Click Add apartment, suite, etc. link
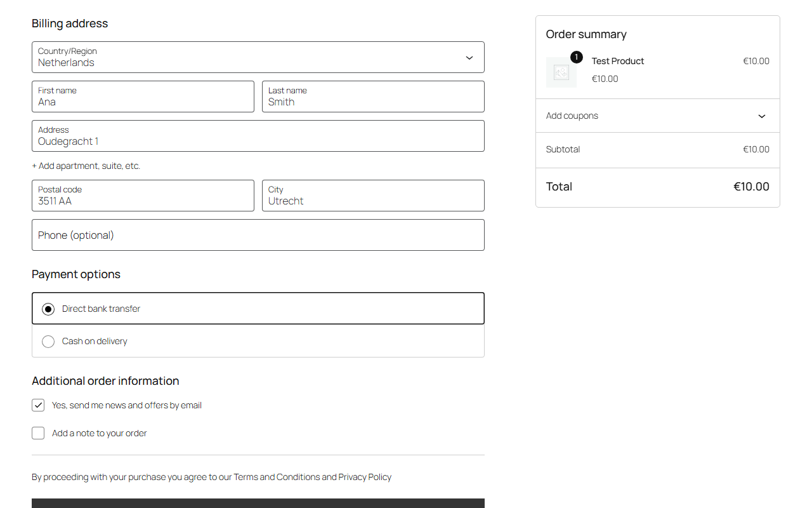Viewport: 812px width, 508px height. (86, 166)
